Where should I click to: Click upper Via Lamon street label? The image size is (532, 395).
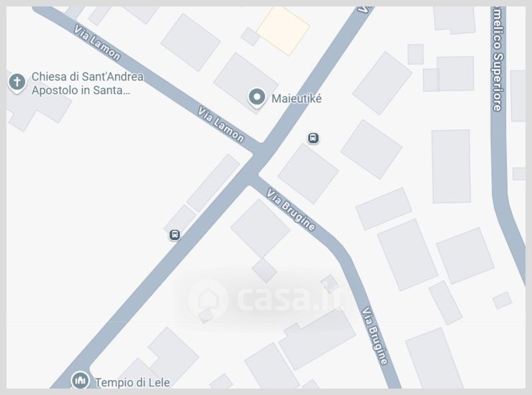[x=97, y=43]
